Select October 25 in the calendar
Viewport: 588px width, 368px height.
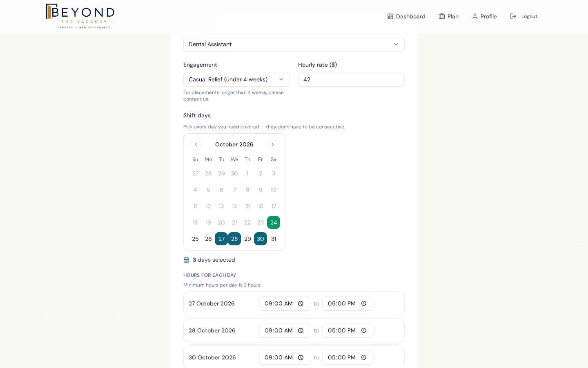(195, 239)
